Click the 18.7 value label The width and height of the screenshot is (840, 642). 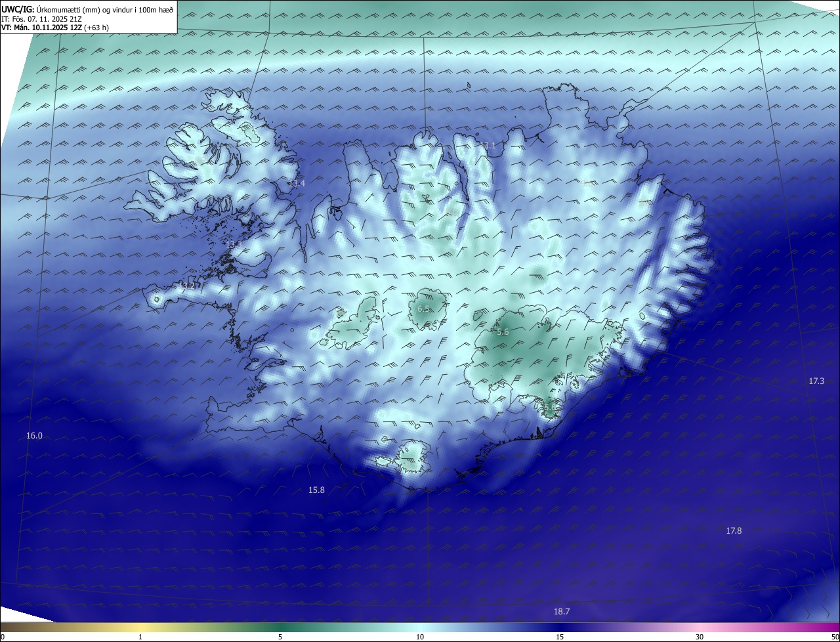coord(562,611)
